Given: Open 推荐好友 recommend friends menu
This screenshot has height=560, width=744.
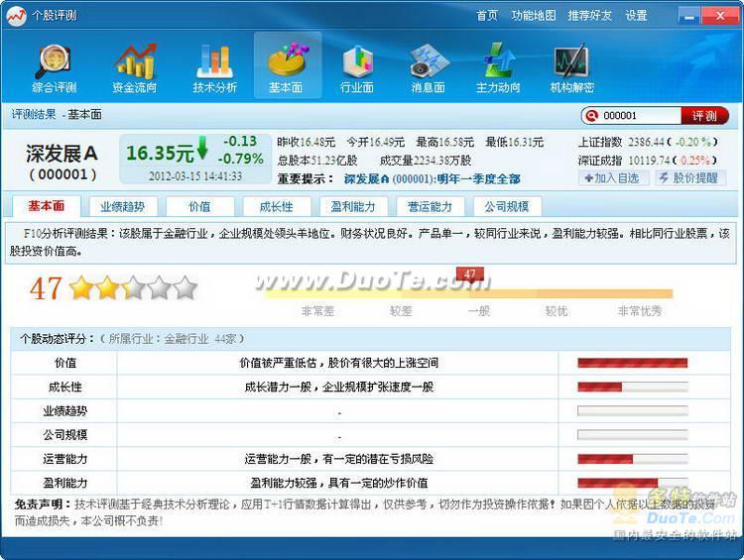Looking at the screenshot, I should tap(590, 16).
